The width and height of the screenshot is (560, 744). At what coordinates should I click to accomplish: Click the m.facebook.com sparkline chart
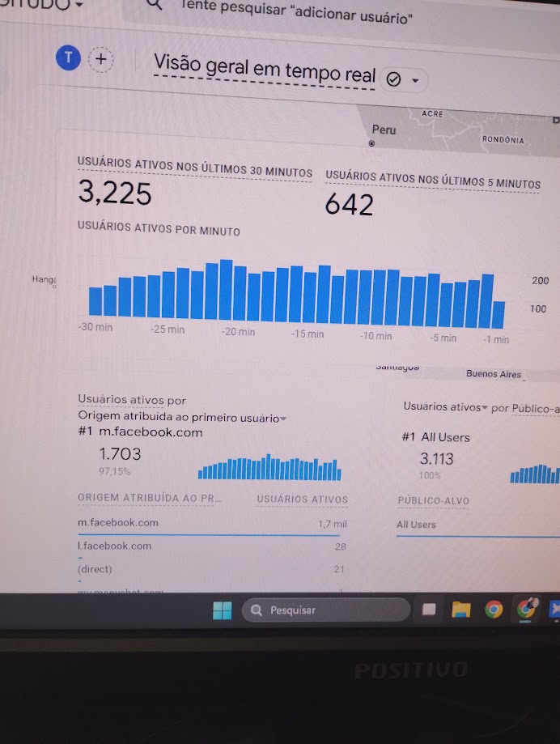pos(269,467)
